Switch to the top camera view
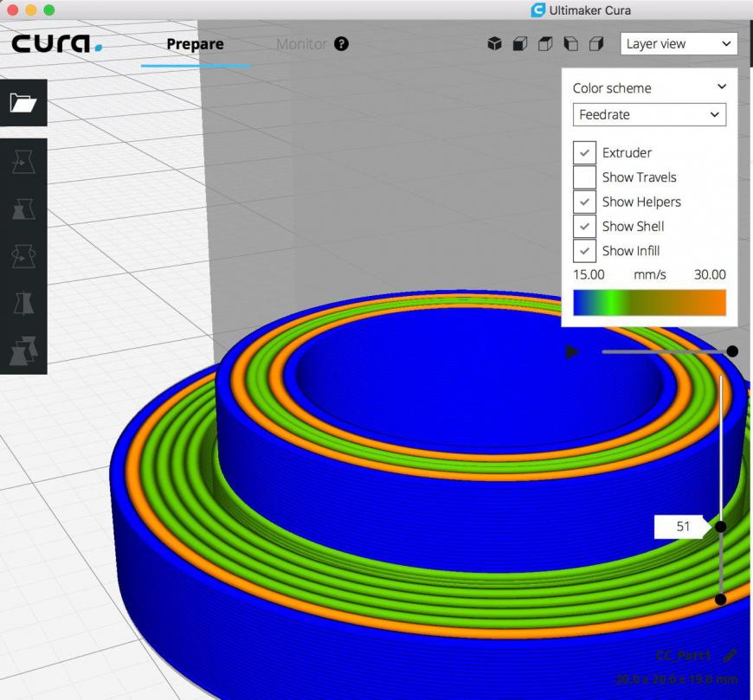The width and height of the screenshot is (753, 700). point(545,43)
